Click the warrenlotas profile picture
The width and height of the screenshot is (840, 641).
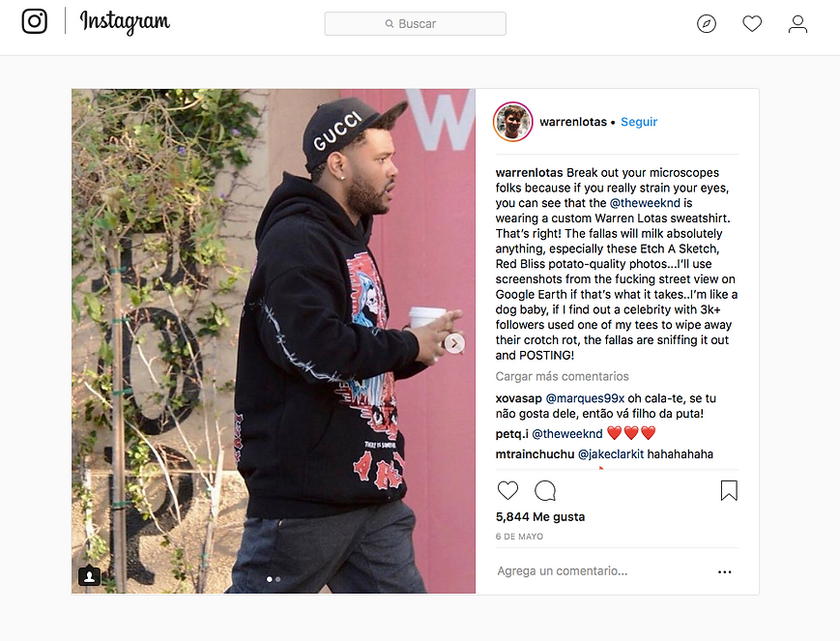click(512, 122)
